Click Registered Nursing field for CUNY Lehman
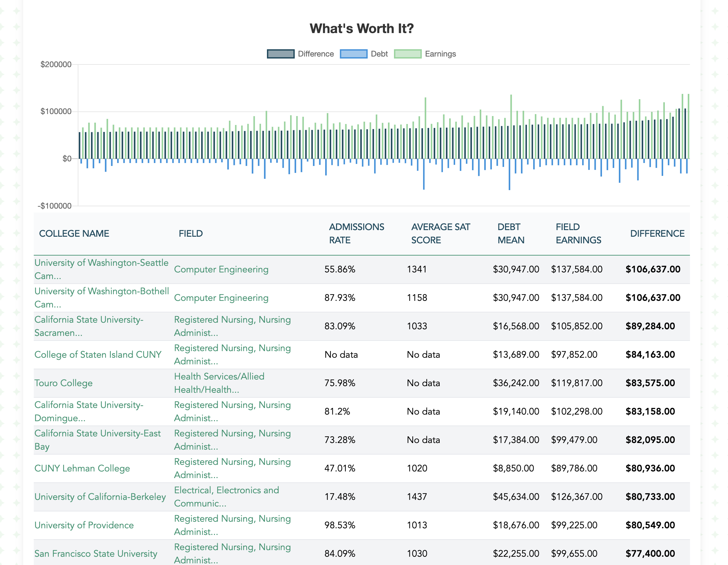This screenshot has width=728, height=565. 232,468
